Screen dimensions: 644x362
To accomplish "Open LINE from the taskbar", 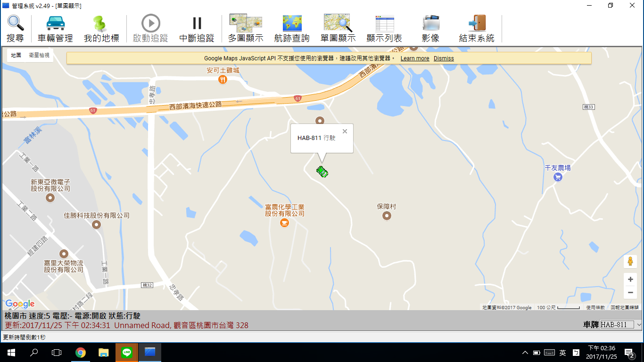I will pyautogui.click(x=127, y=352).
